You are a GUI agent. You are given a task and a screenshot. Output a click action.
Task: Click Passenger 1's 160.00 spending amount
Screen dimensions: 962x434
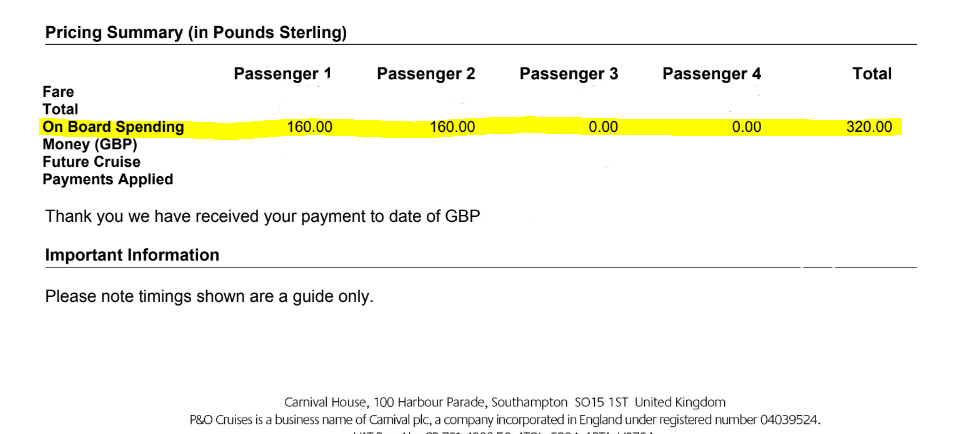coord(310,127)
